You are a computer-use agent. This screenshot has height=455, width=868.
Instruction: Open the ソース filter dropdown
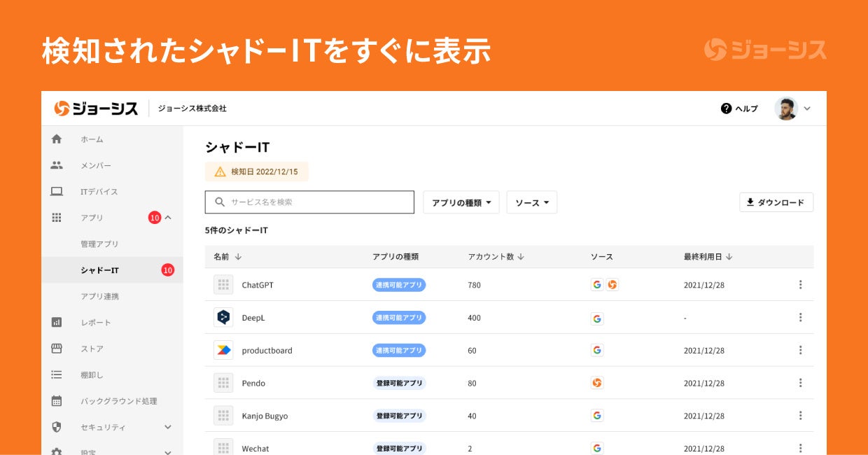(532, 202)
